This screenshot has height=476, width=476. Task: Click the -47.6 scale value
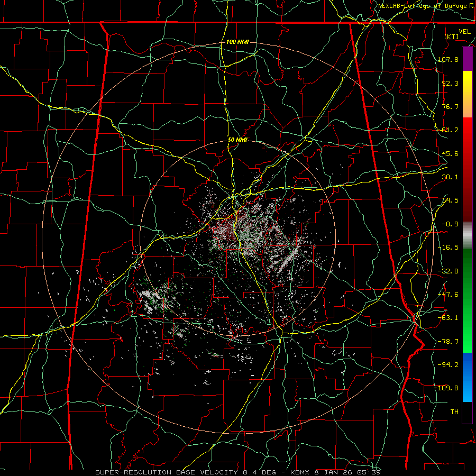coord(448,295)
